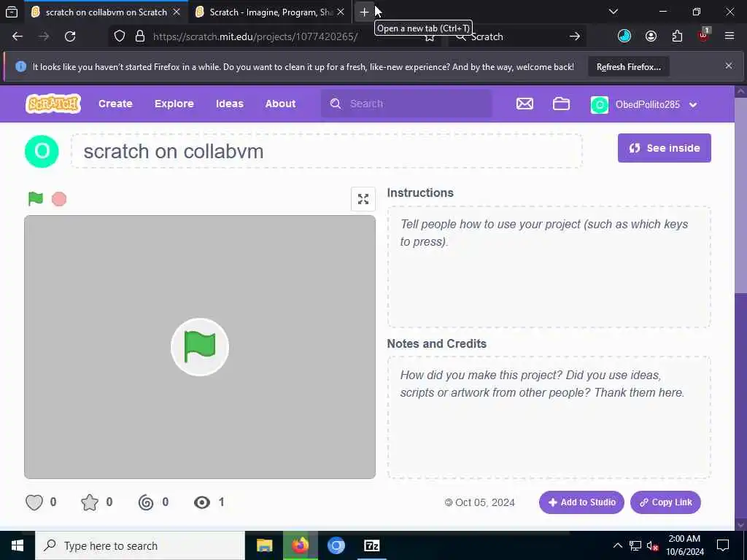Click the See inside button

664,148
